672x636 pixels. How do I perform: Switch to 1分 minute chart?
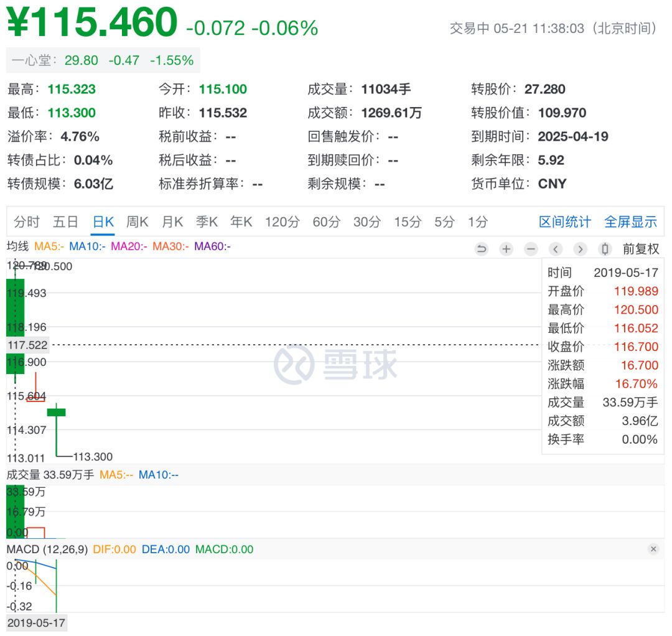(477, 222)
